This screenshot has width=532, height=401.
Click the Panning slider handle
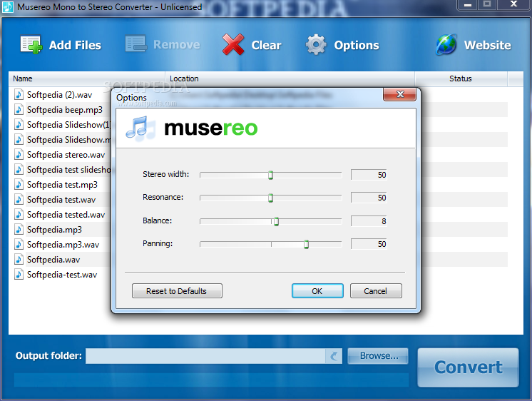click(x=306, y=244)
